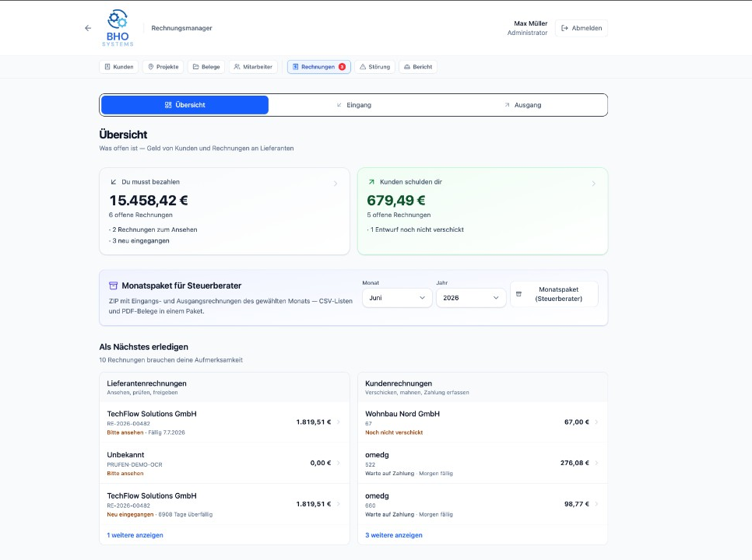
Task: Click the incoming arrow icon beside 'Du musst bezahlen'
Action: coord(114,182)
